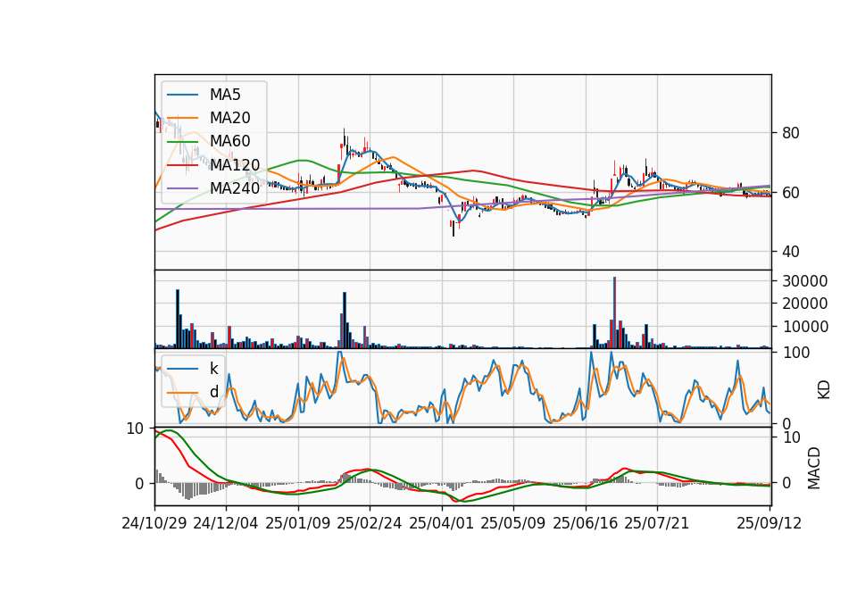857x616 pixels.
Task: Click the orange MA20 legend line sample
Action: pos(182,118)
